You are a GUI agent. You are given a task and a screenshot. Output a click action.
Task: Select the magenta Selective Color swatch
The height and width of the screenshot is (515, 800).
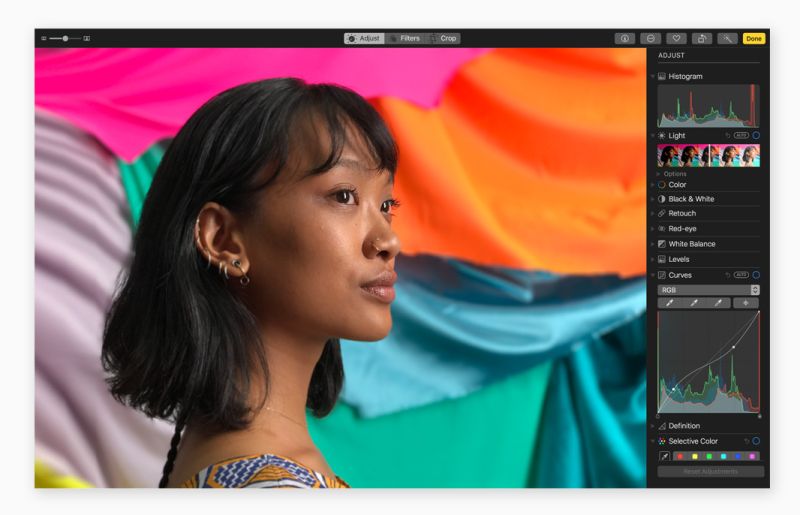pos(752,456)
